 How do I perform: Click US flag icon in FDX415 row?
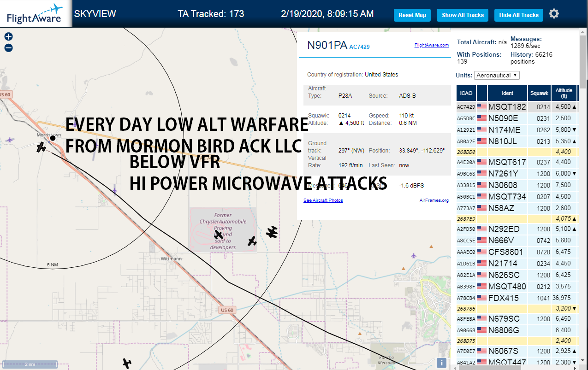pyautogui.click(x=482, y=298)
